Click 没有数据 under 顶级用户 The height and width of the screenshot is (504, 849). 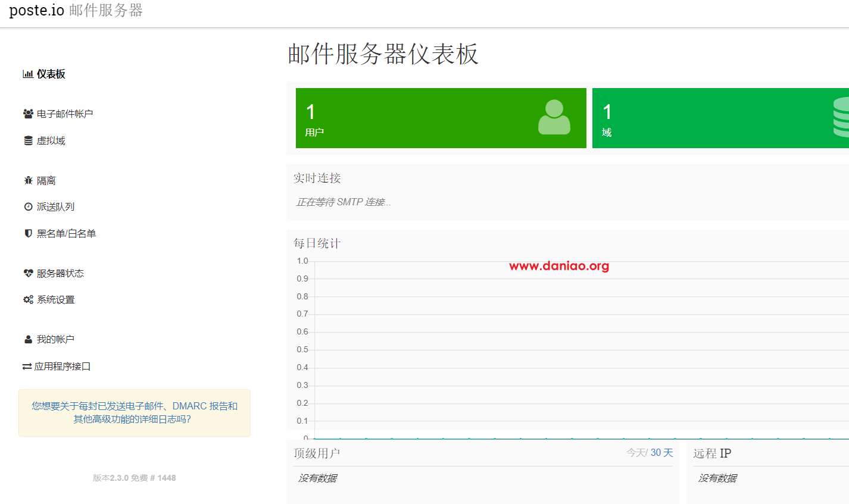click(x=317, y=478)
